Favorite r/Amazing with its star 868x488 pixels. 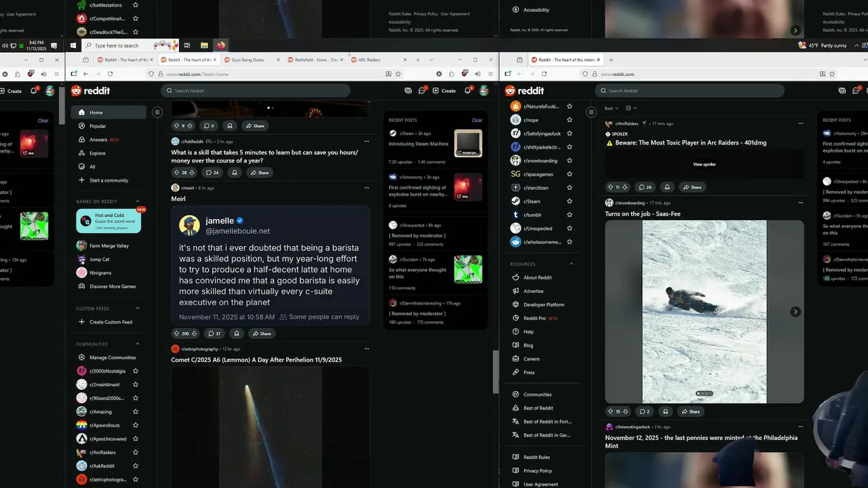click(x=136, y=411)
